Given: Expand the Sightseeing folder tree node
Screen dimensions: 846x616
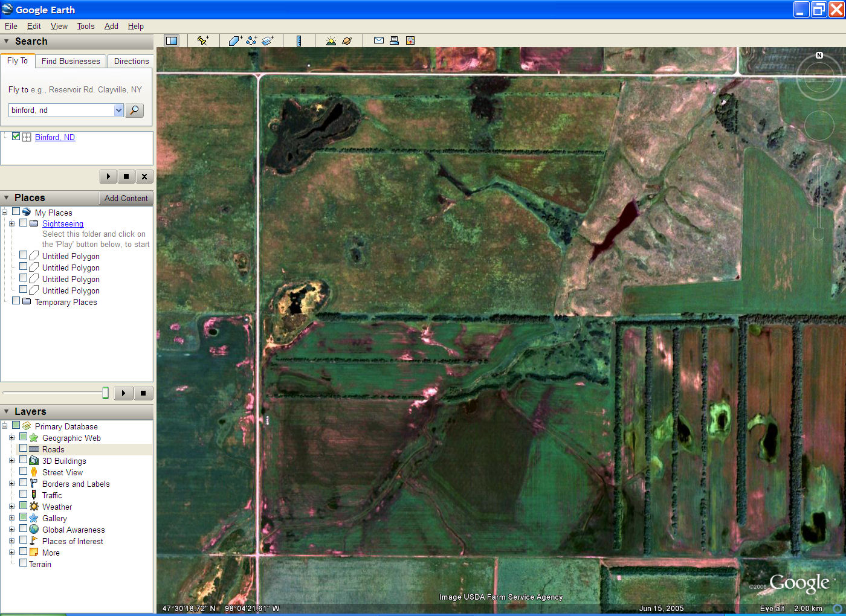Looking at the screenshot, I should point(11,223).
